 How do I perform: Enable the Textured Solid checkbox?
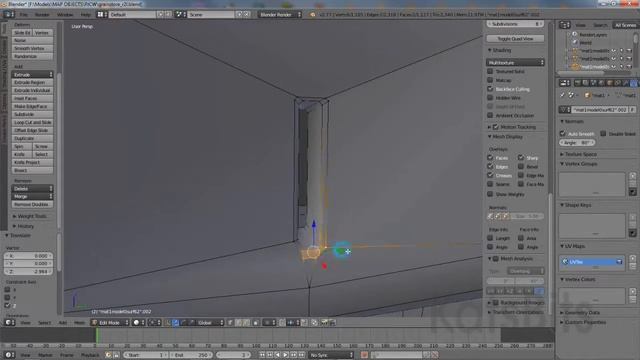click(x=490, y=71)
